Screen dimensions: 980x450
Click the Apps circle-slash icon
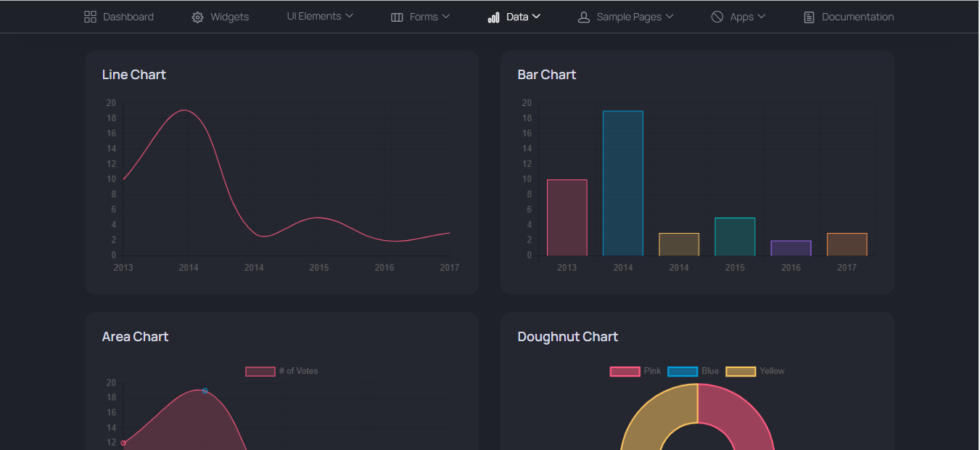(717, 17)
